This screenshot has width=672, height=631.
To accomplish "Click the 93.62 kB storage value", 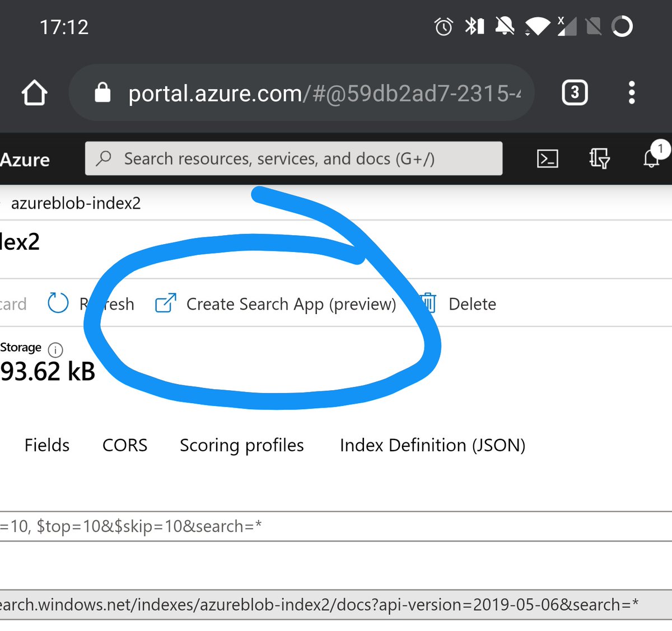I will pyautogui.click(x=48, y=371).
